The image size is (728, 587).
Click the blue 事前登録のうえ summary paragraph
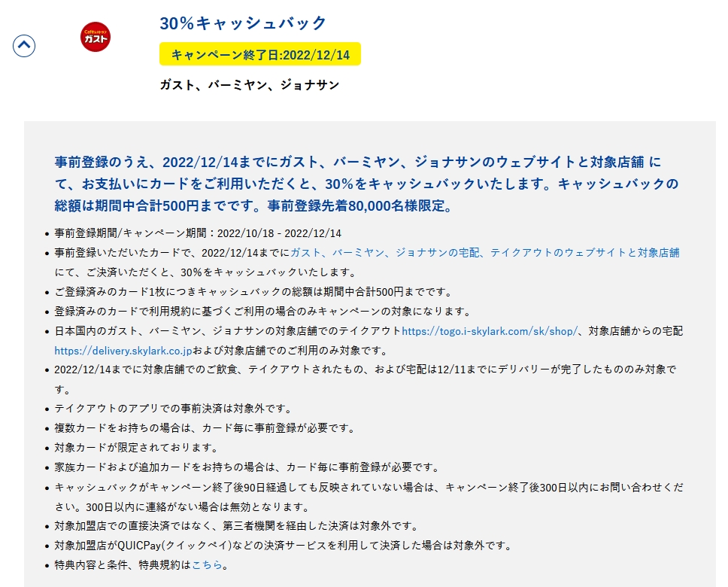point(367,184)
